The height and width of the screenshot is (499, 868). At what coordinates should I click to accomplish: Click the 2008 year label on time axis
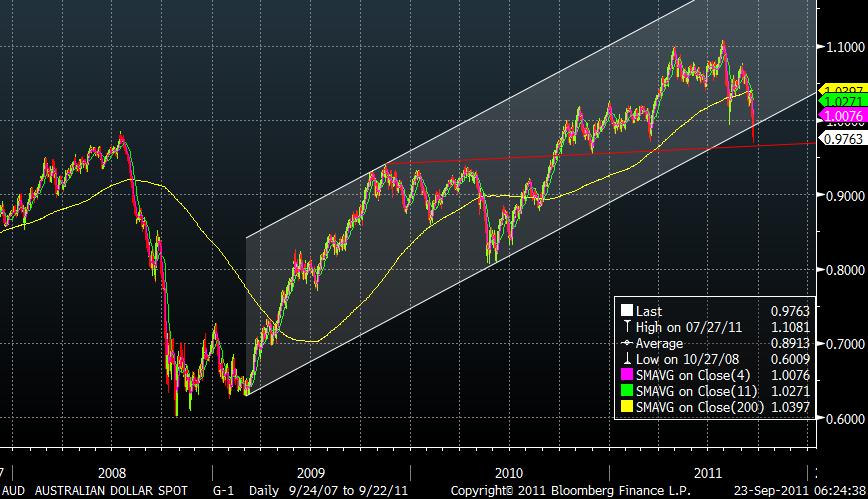tap(112, 471)
